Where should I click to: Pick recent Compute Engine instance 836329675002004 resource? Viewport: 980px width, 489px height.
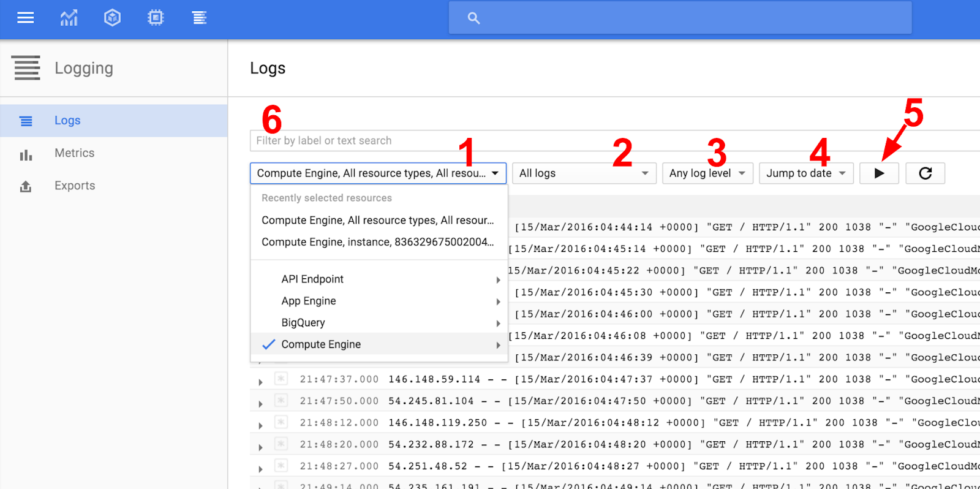pos(377,242)
